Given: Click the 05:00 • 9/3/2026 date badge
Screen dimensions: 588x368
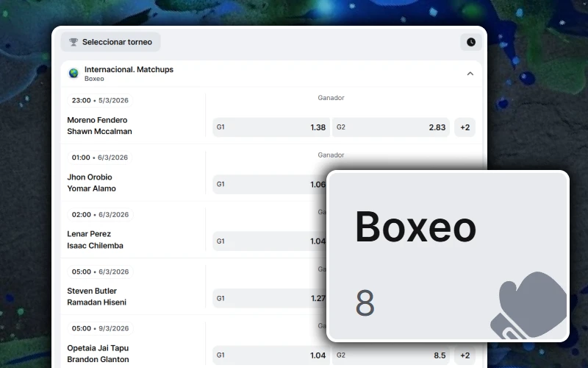Looking at the screenshot, I should [x=100, y=328].
